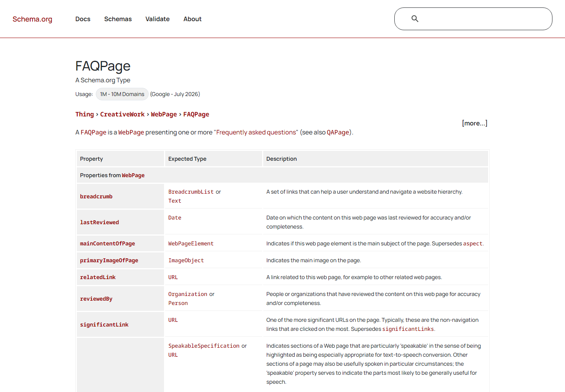Image resolution: width=565 pixels, height=392 pixels.
Task: Click the superseded significantLinks link
Action: pos(408,329)
